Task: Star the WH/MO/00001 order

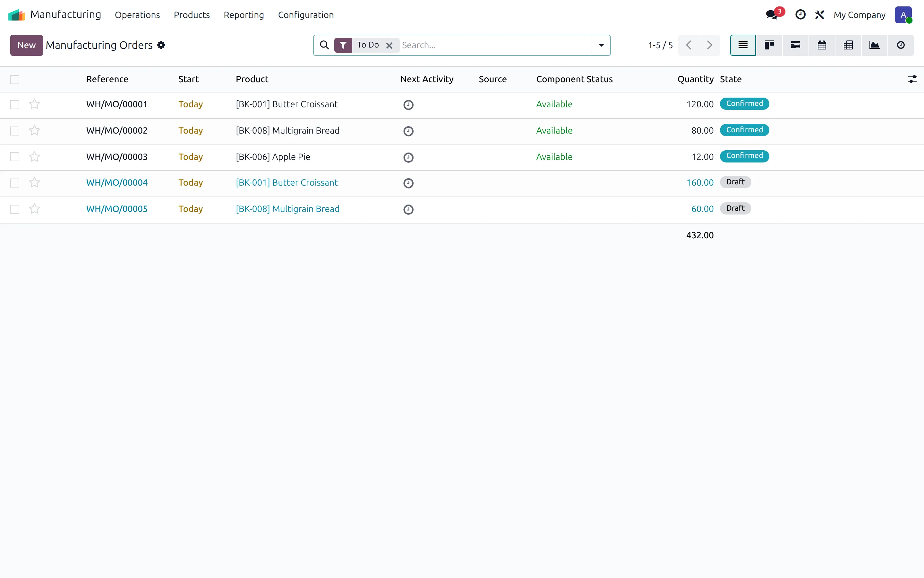Action: click(34, 104)
